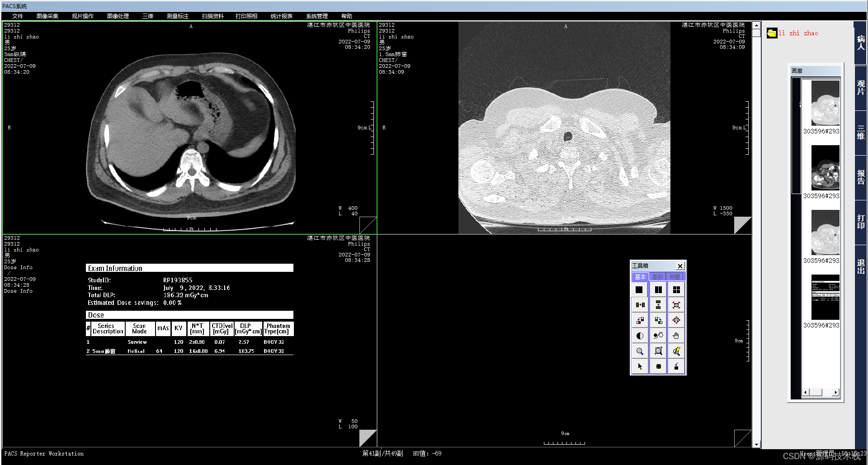Switch to the 测量 toolbox tab
The width and height of the screenshot is (868, 465).
675,277
